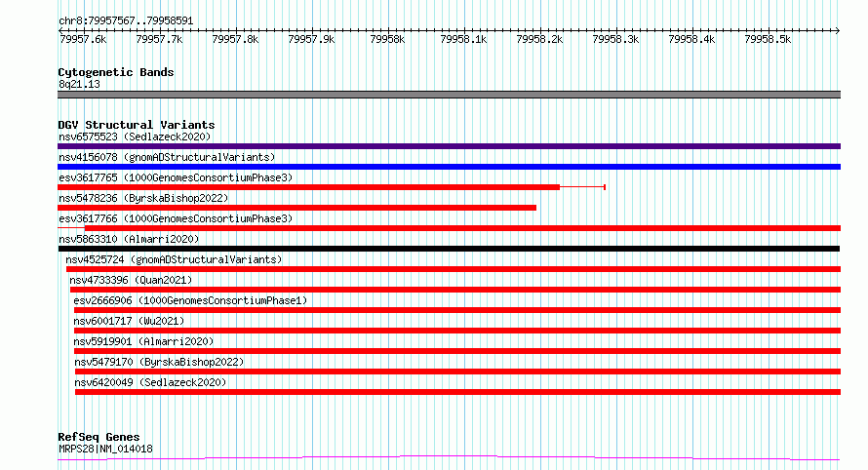Click the RefSeq Genes track title
Screen dimensions: 868x470
[99, 438]
